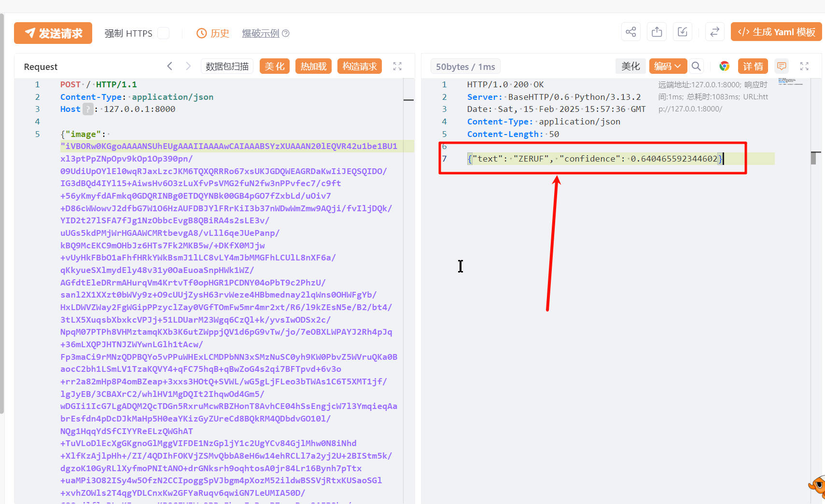Viewport: 825px width, 504px height.
Task: Click the swap arrows icon
Action: click(714, 32)
